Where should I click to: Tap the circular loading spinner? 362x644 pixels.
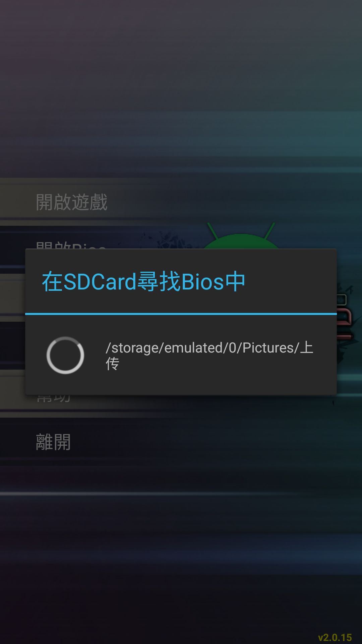(65, 355)
